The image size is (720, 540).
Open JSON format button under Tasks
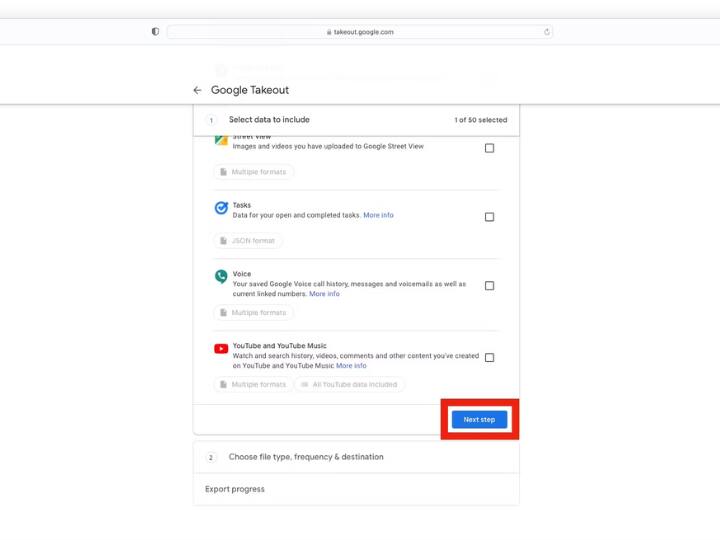[248, 241]
